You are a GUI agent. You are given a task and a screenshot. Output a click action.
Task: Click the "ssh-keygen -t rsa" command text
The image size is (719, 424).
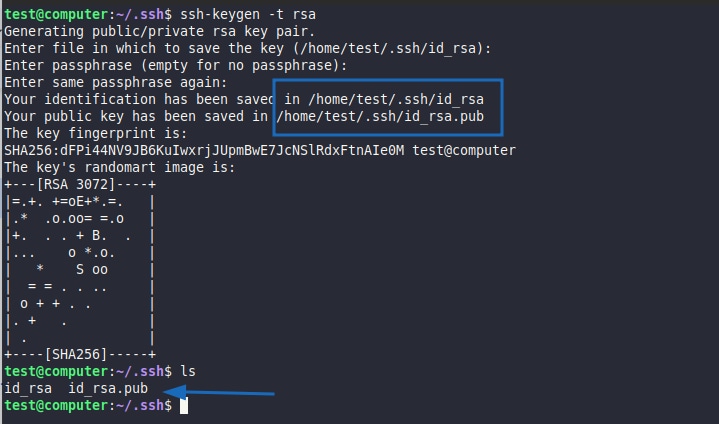(x=245, y=14)
